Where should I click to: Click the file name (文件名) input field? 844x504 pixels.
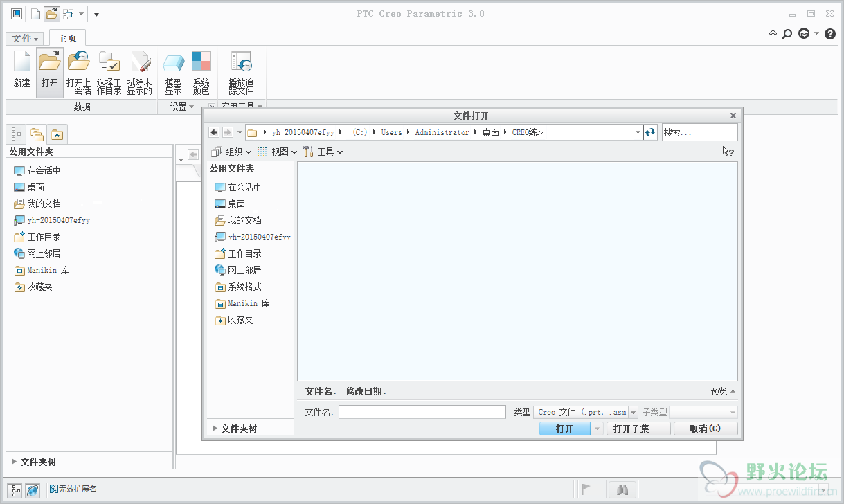(422, 412)
